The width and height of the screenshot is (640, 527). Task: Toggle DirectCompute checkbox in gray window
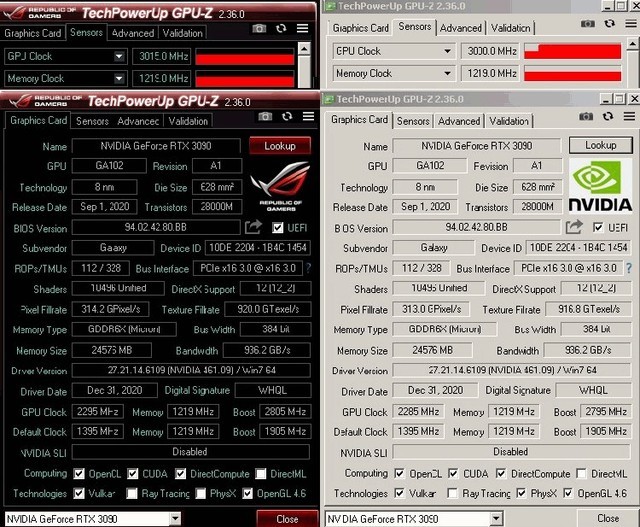(x=501, y=474)
